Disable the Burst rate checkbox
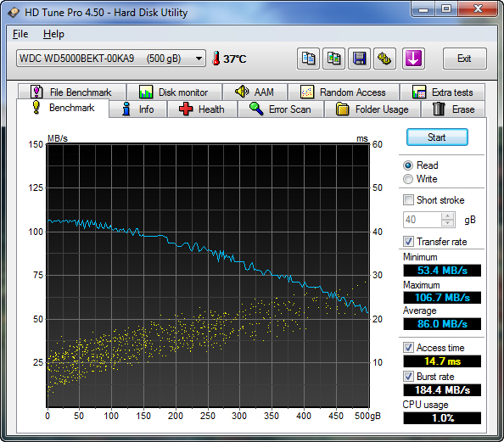The width and height of the screenshot is (504, 442). pos(408,376)
